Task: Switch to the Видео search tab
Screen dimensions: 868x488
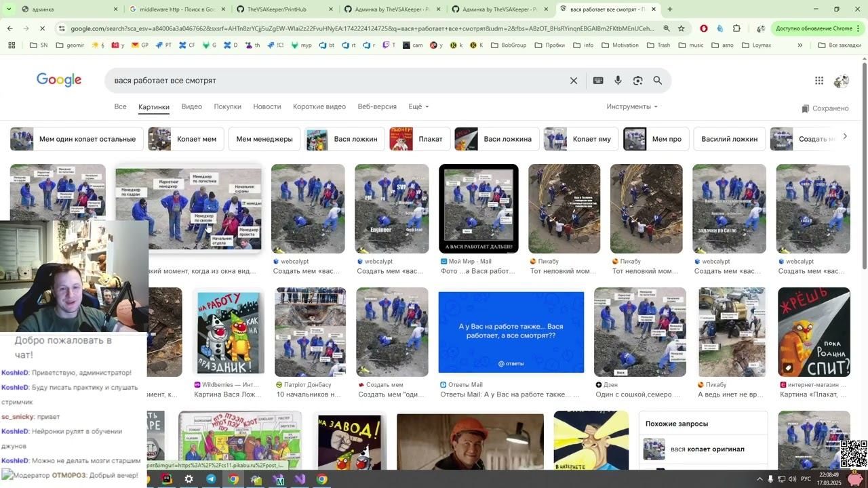Action: coord(191,106)
